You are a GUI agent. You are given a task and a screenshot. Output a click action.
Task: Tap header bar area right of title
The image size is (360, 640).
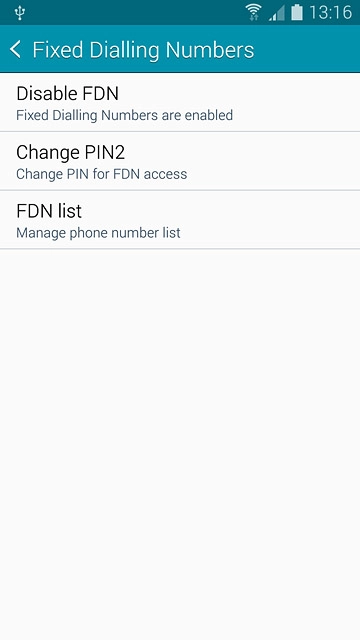[307, 49]
